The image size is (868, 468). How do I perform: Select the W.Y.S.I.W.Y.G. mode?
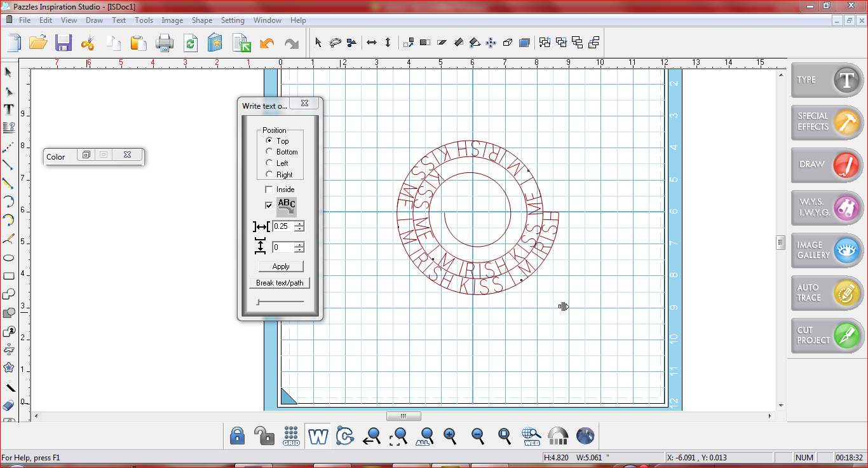point(825,208)
